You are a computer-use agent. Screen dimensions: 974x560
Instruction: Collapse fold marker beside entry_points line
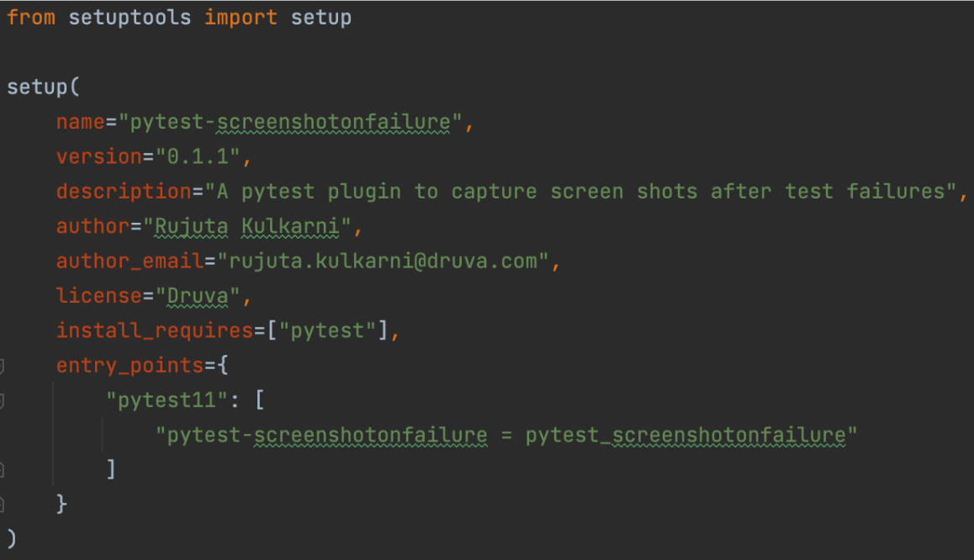2,366
